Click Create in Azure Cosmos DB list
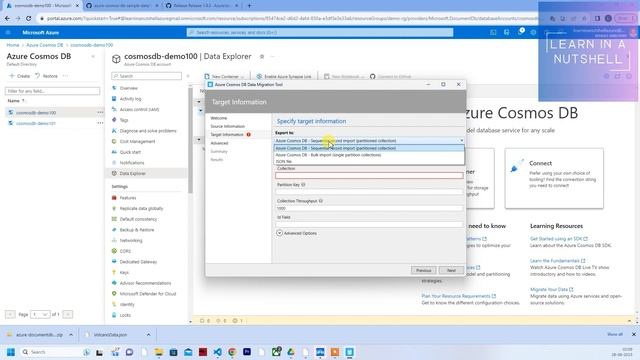Viewport: 640px width, 360px height. [19, 76]
